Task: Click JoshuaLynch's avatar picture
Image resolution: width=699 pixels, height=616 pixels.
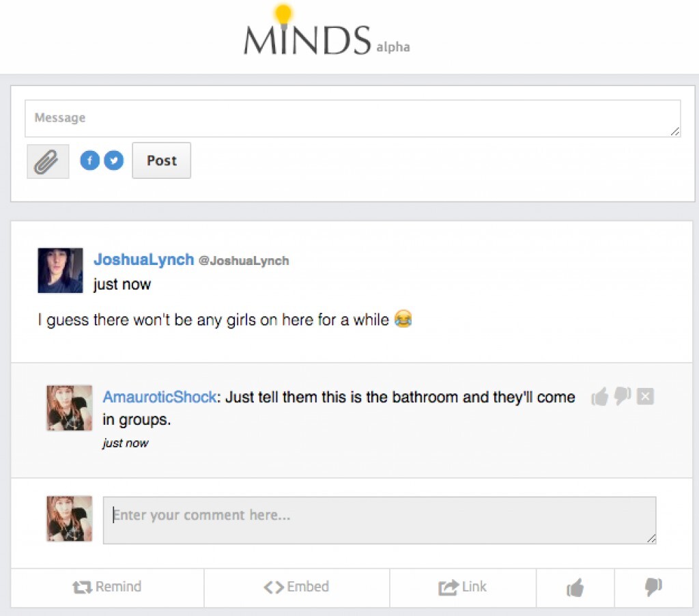Action: point(60,270)
